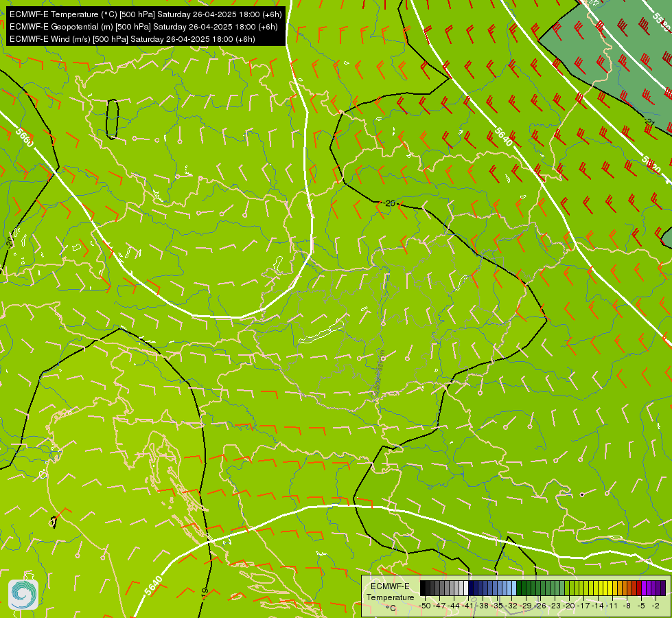Select the ECMWF-E Wind 500 hPa title line
This screenshot has width=672, height=618.
[132, 39]
